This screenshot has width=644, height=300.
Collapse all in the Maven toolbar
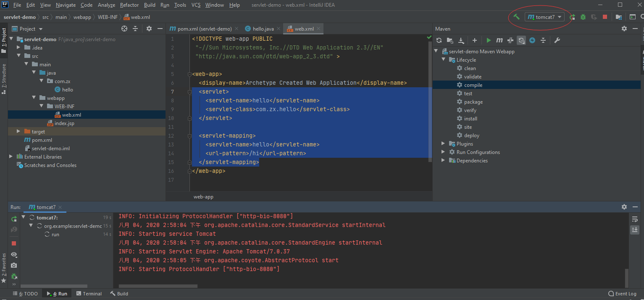click(543, 40)
